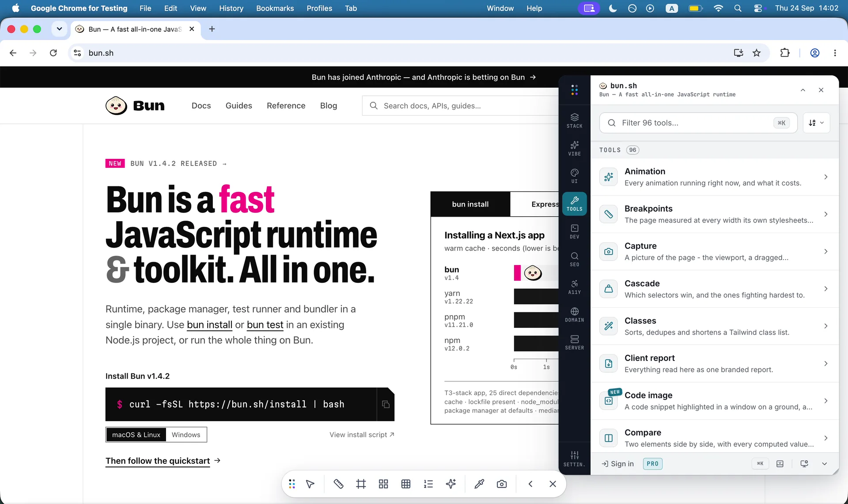Click the four-squares grid tool in floating toolbar
The image size is (848, 504).
pos(383,484)
